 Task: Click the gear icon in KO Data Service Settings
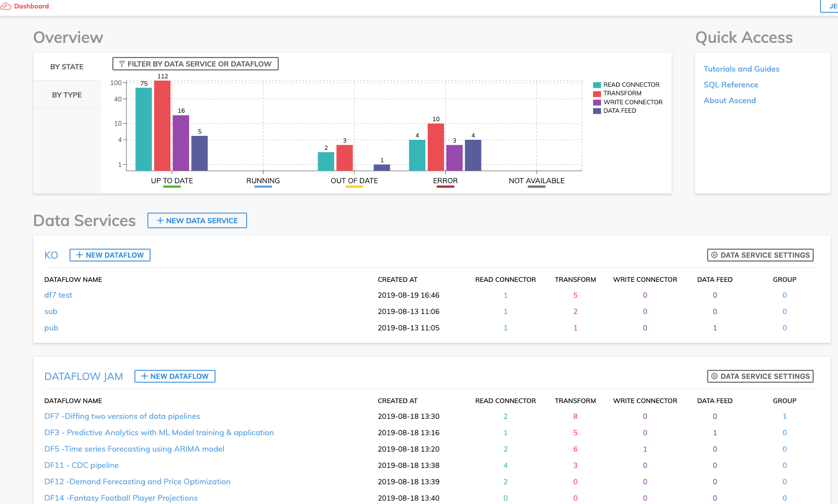[x=714, y=255]
